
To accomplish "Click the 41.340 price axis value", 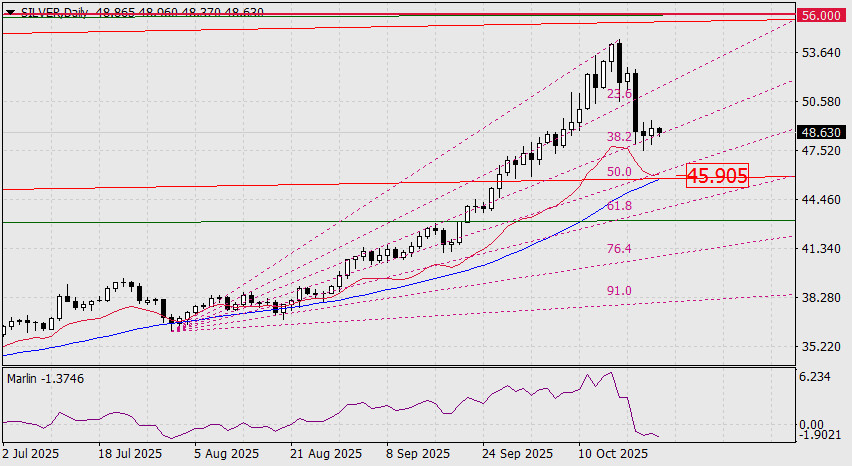I will [x=821, y=248].
